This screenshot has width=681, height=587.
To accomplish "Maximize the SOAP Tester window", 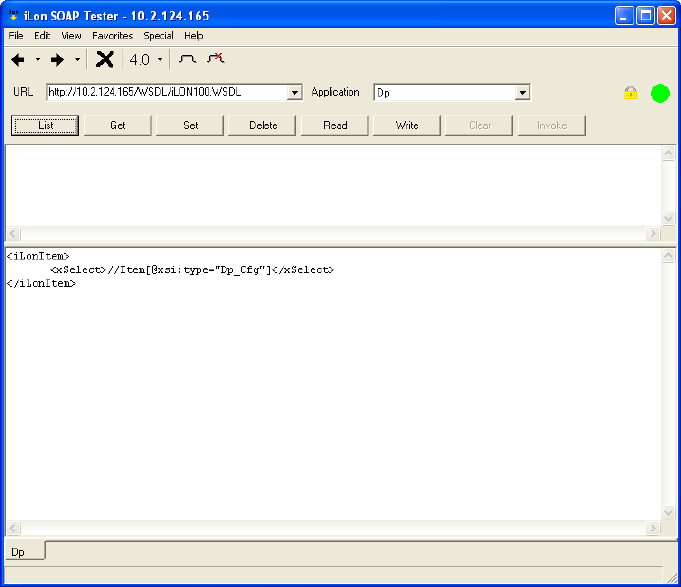I will [x=645, y=16].
